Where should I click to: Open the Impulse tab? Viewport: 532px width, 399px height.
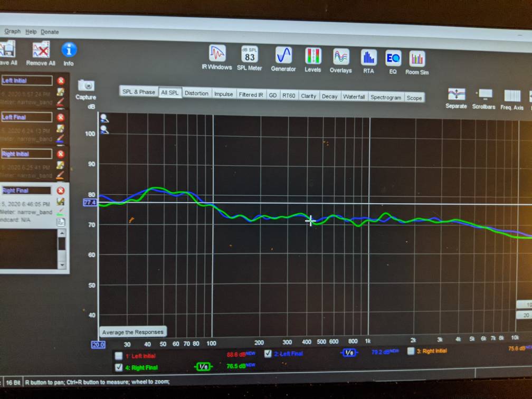(224, 94)
